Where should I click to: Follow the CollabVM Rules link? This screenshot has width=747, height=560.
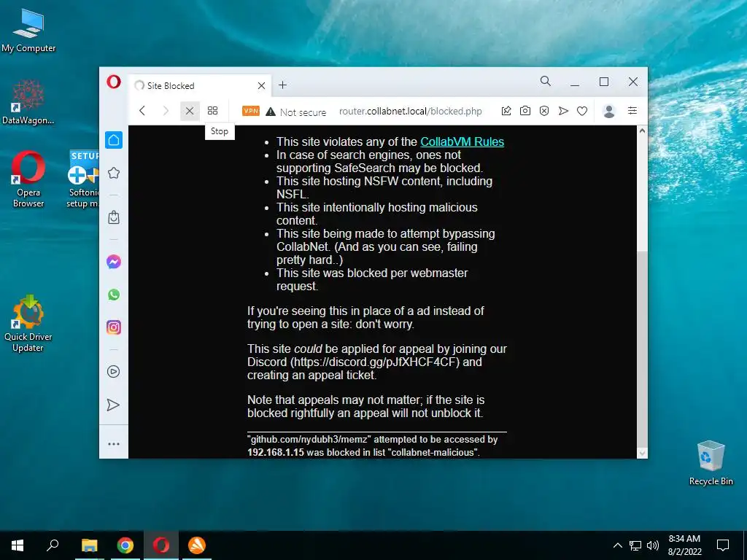click(x=462, y=142)
